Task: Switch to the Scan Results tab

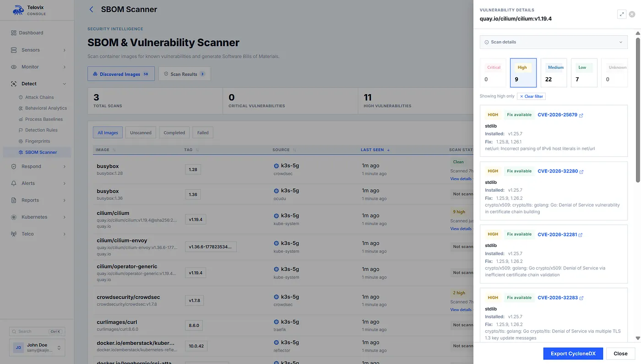Action: pyautogui.click(x=185, y=74)
